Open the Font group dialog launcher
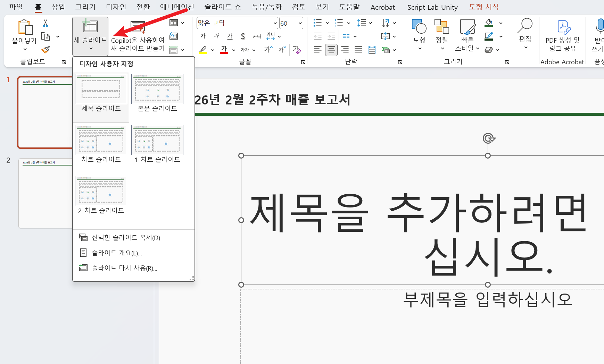The width and height of the screenshot is (604, 364). (303, 62)
